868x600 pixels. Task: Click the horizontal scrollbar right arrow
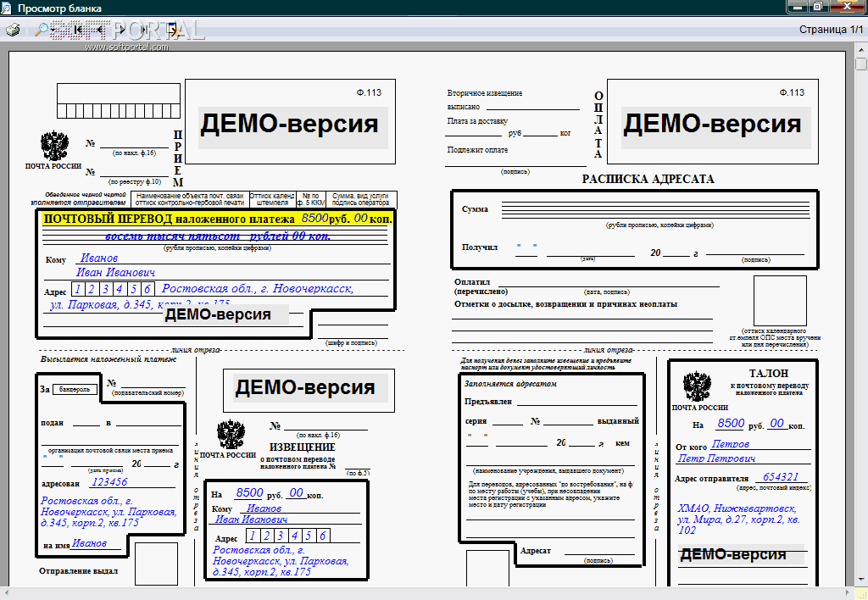[x=848, y=593]
